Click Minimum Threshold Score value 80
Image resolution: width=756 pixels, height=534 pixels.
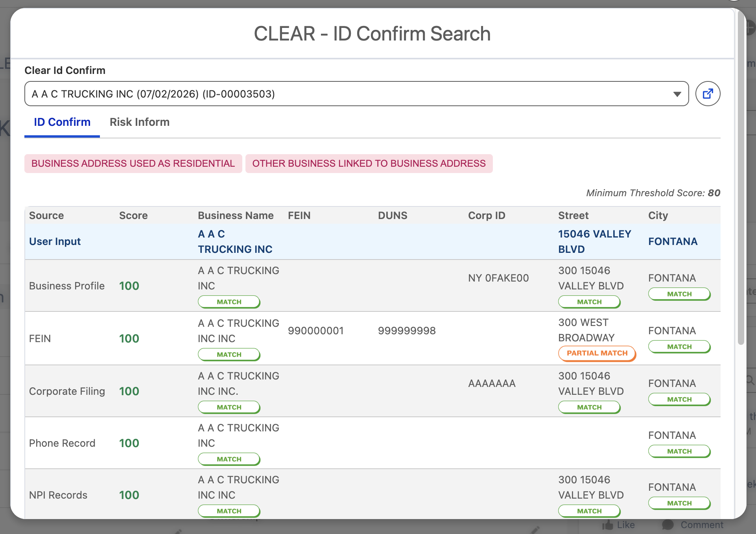(x=714, y=193)
